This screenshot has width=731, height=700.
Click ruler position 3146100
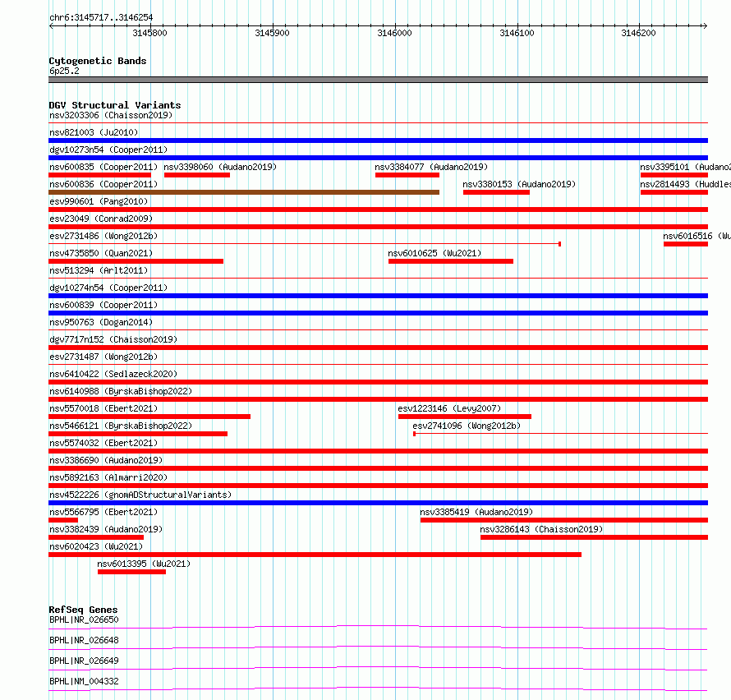coord(517,33)
